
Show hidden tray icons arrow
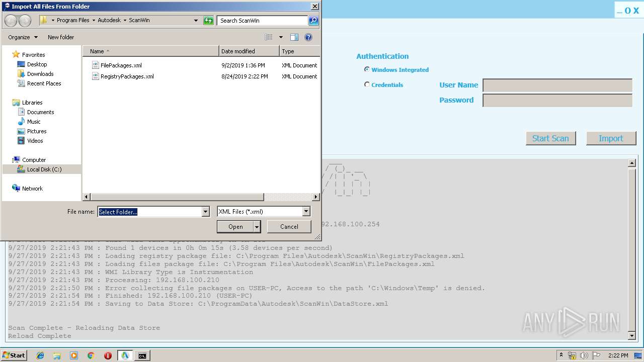[561, 355]
